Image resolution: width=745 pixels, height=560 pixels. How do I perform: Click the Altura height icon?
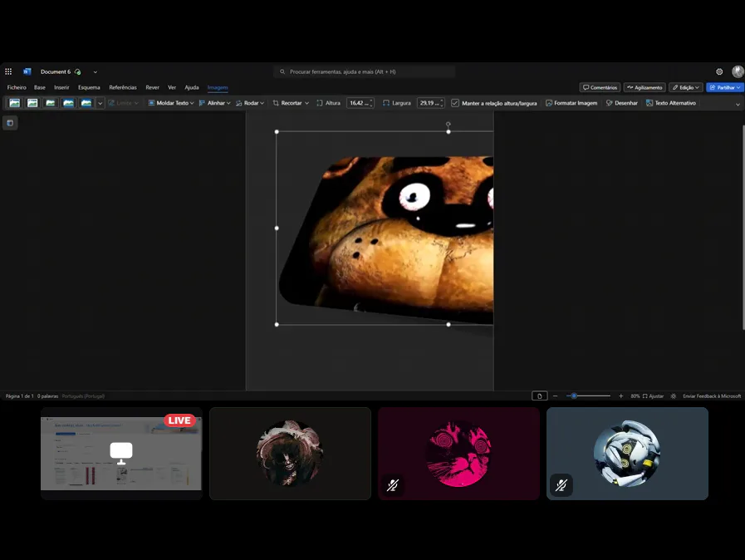click(x=319, y=103)
